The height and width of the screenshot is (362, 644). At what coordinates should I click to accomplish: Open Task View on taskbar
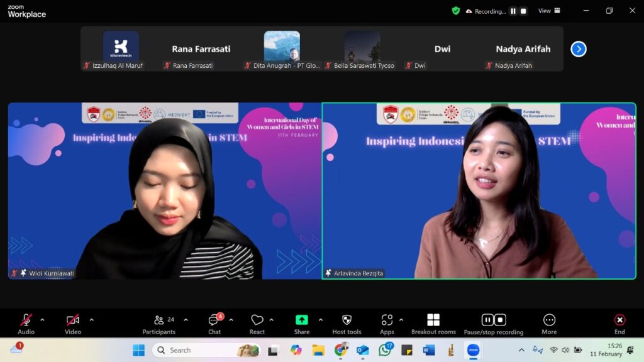click(x=273, y=351)
